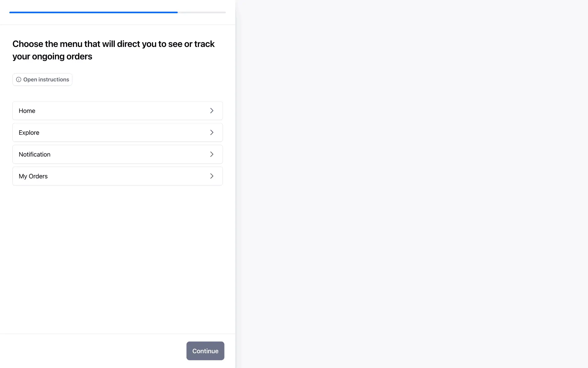588x368 pixels.
Task: Select the My Orders menu option
Action: click(x=117, y=176)
